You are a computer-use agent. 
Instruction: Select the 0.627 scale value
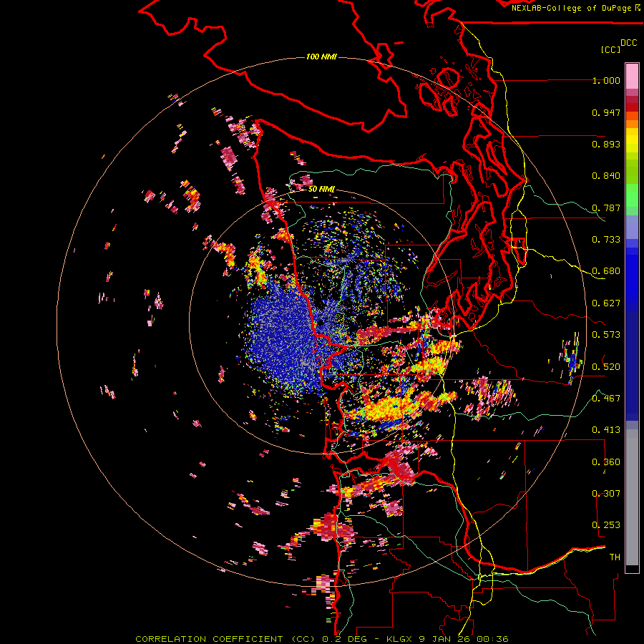[606, 303]
